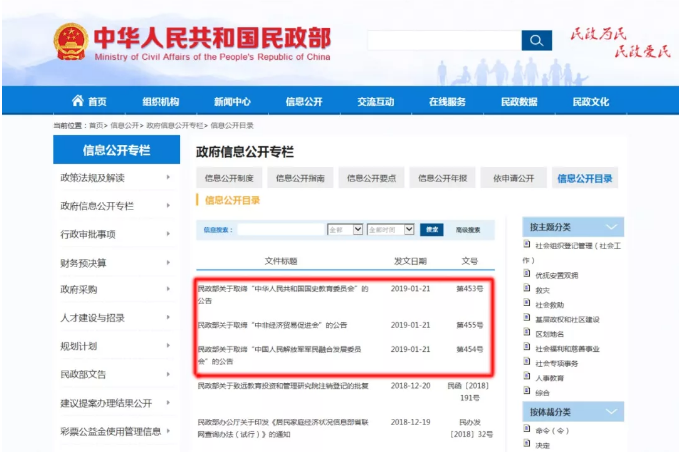
Task: Open notice about 中国人民解放军军民融合发展委员会
Action: pyautogui.click(x=280, y=355)
